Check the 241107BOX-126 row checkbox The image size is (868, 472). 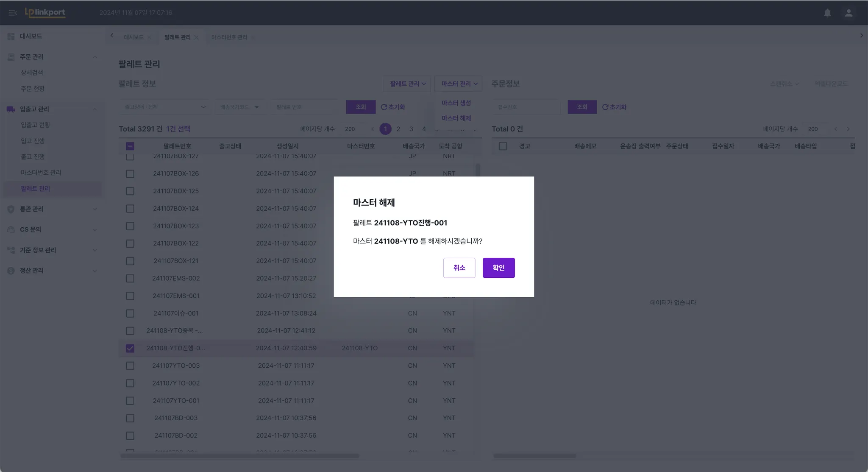pos(130,174)
